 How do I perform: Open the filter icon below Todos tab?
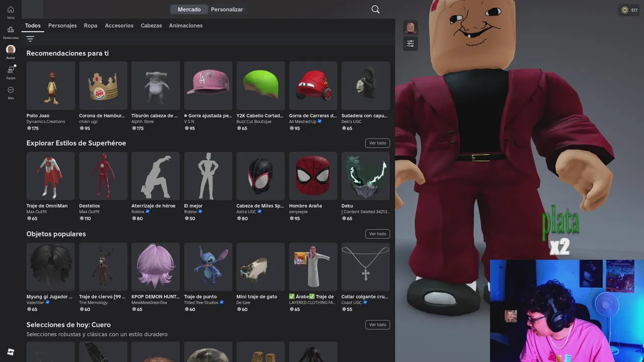tap(30, 39)
